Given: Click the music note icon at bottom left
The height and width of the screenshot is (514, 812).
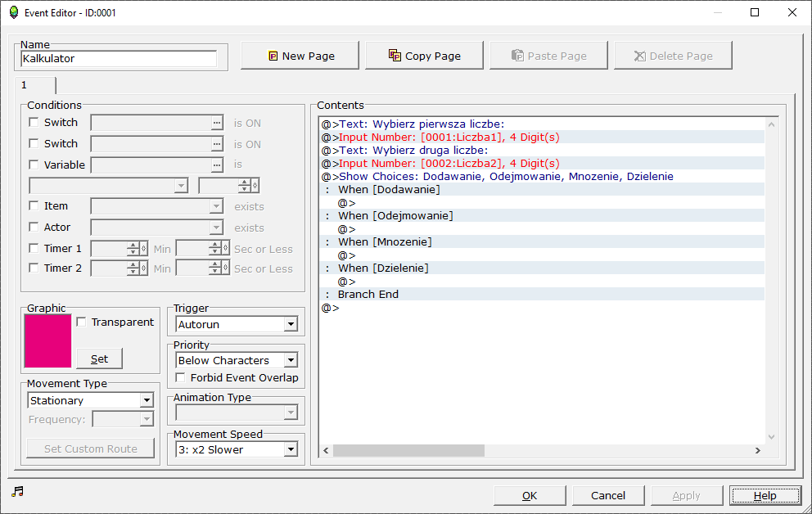Looking at the screenshot, I should click(18, 491).
